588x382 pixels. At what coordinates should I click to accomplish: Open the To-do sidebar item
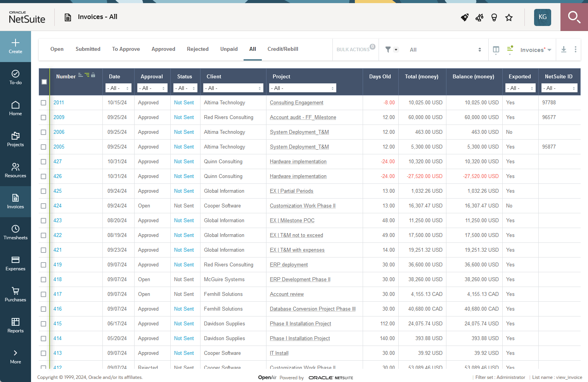click(x=16, y=78)
